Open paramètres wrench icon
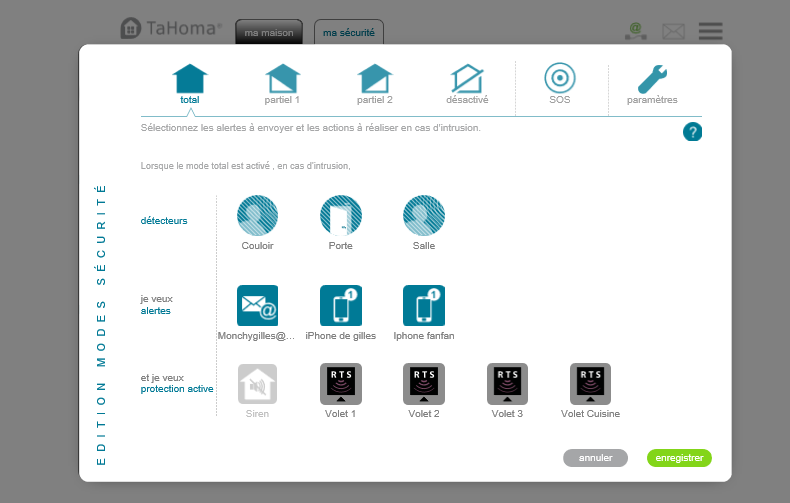This screenshot has height=503, width=790. 652,80
